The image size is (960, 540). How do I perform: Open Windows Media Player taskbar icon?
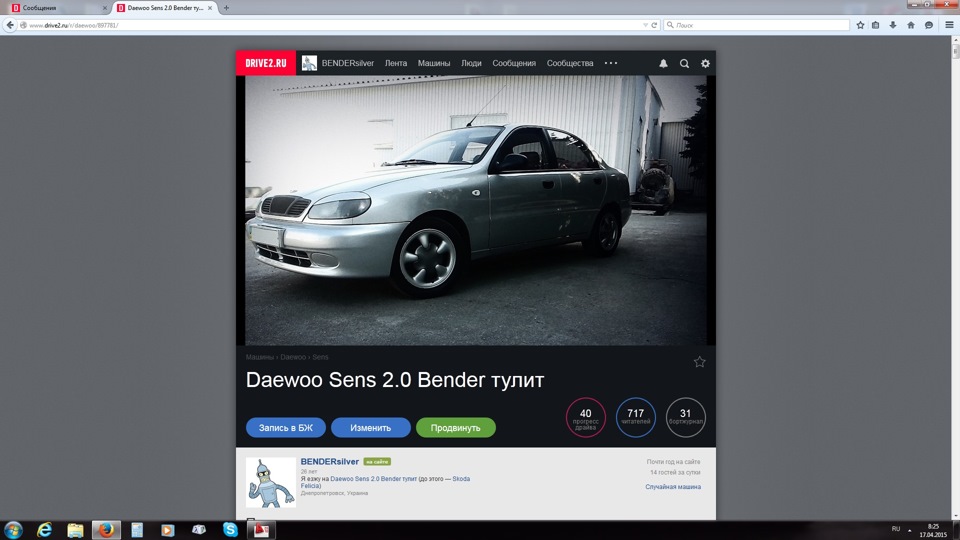[167, 530]
